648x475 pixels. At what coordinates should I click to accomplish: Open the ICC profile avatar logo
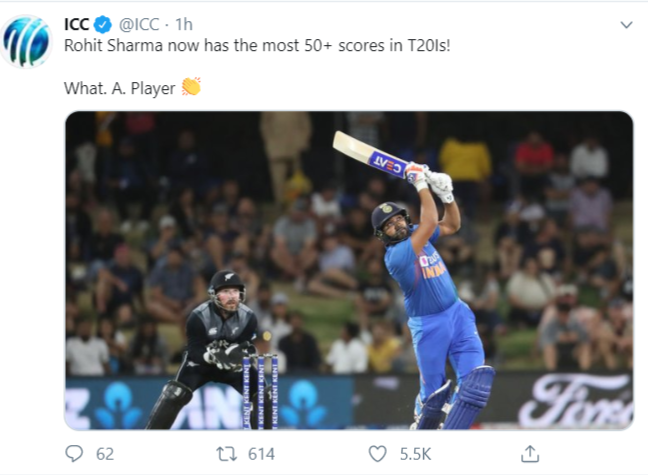[x=26, y=41]
